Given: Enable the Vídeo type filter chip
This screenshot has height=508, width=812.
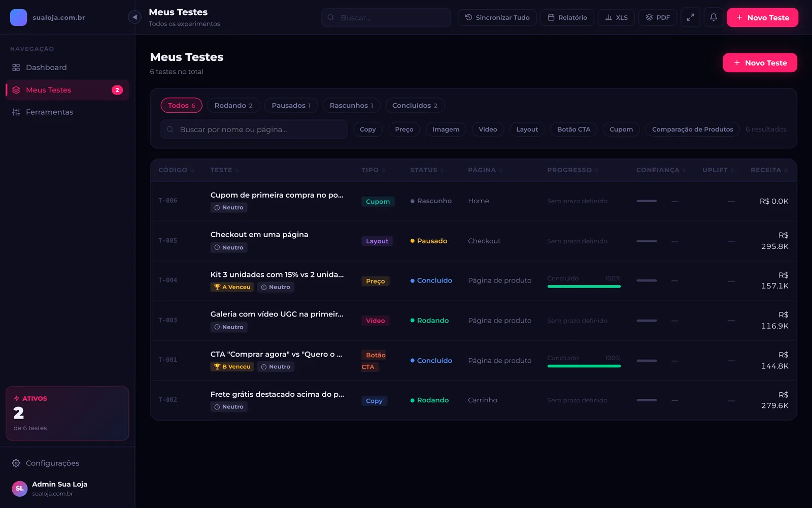Looking at the screenshot, I should [488, 130].
